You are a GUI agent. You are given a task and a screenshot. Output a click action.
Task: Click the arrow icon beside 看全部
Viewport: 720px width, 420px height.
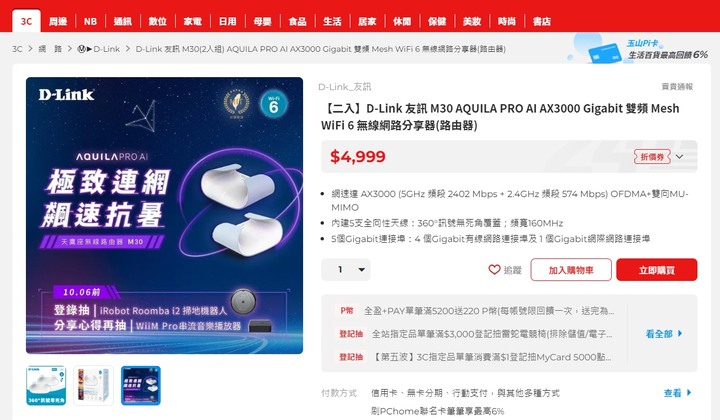[680, 334]
